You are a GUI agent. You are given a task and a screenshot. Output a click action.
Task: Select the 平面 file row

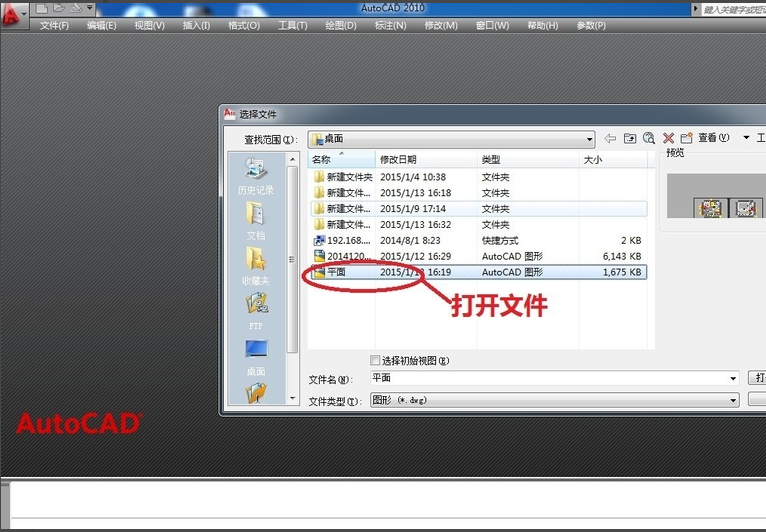pos(479,272)
